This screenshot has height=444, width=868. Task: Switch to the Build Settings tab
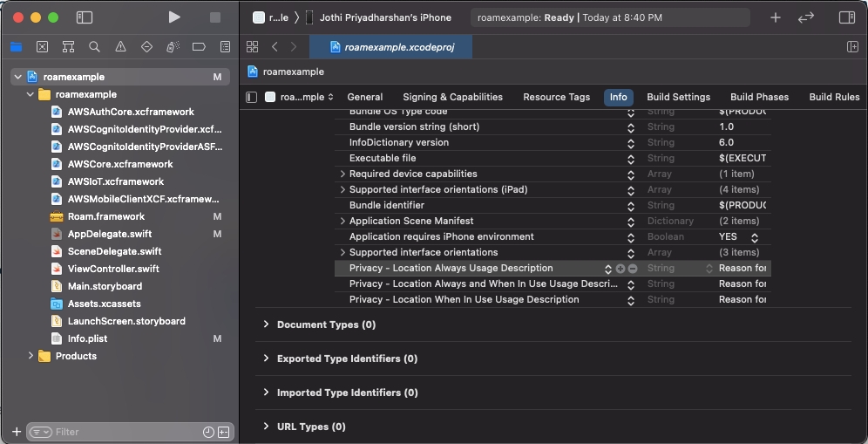click(678, 97)
